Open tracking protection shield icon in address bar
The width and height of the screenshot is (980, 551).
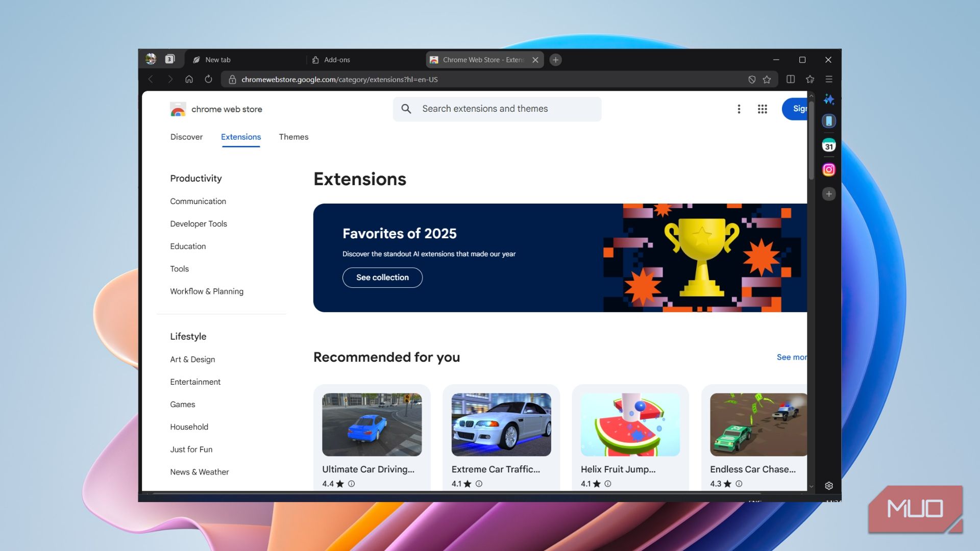(752, 80)
